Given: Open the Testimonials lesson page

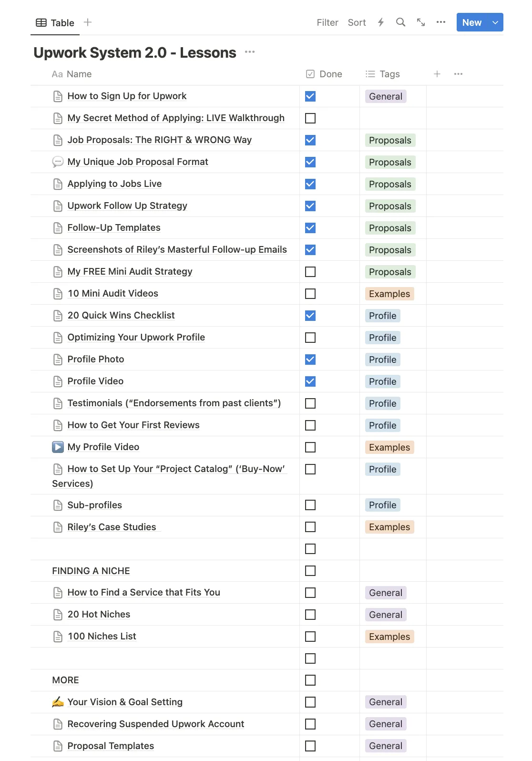Looking at the screenshot, I should [174, 403].
